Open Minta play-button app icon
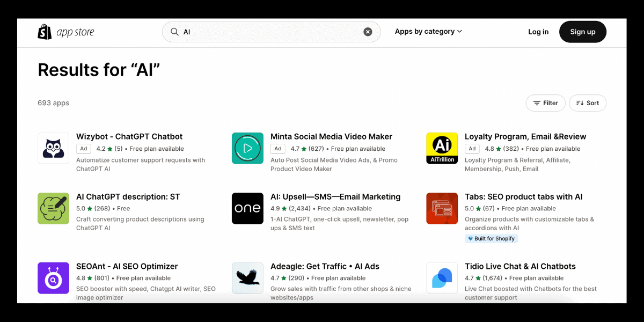The width and height of the screenshot is (644, 322). tap(247, 148)
